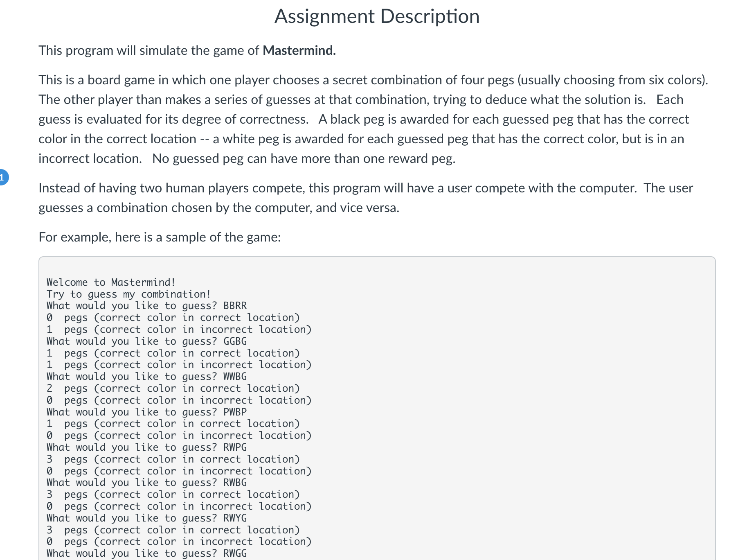Select the guess prompt showing BBRR
The width and height of the screenshot is (756, 560).
146,305
